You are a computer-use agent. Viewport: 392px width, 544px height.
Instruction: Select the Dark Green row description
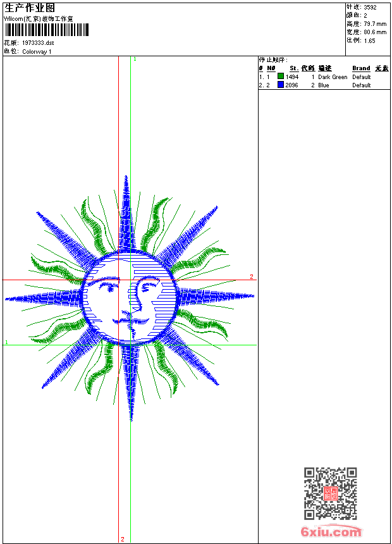pyautogui.click(x=333, y=77)
